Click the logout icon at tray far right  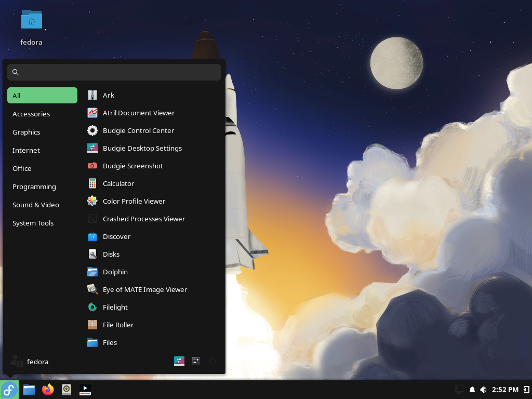pyautogui.click(x=525, y=389)
